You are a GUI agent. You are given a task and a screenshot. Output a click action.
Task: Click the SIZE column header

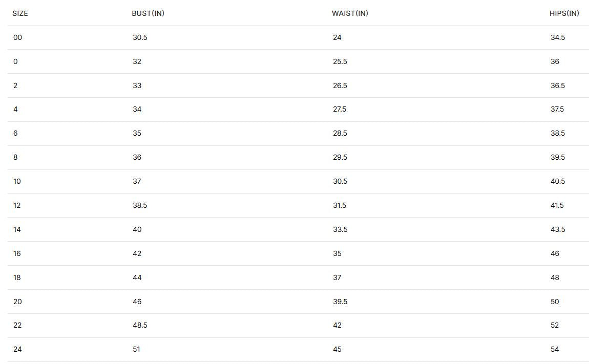20,13
